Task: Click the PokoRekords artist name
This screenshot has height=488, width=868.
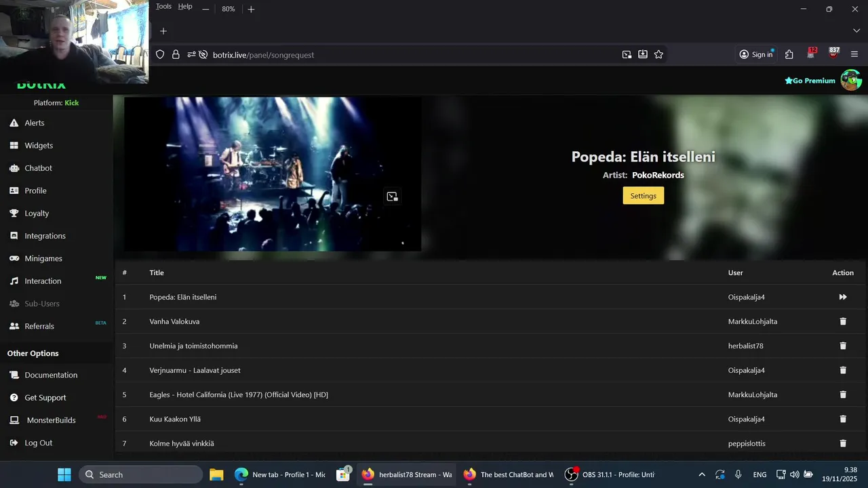Action: (x=658, y=175)
